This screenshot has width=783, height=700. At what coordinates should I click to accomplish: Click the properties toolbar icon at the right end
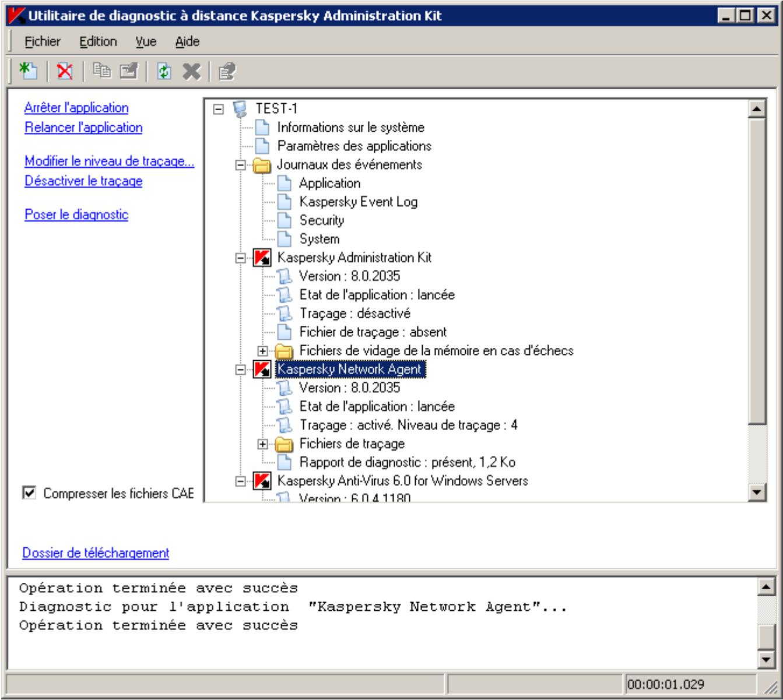point(227,72)
